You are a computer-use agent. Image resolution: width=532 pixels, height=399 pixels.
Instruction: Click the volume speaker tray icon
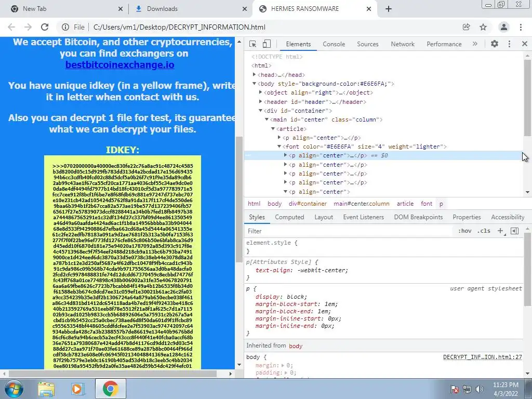[480, 389]
